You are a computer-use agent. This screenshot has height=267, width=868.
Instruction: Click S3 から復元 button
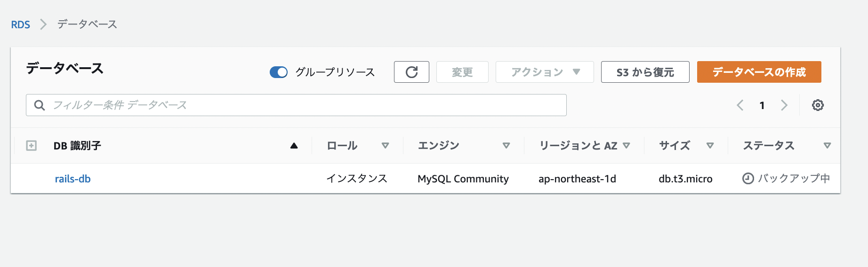(645, 72)
